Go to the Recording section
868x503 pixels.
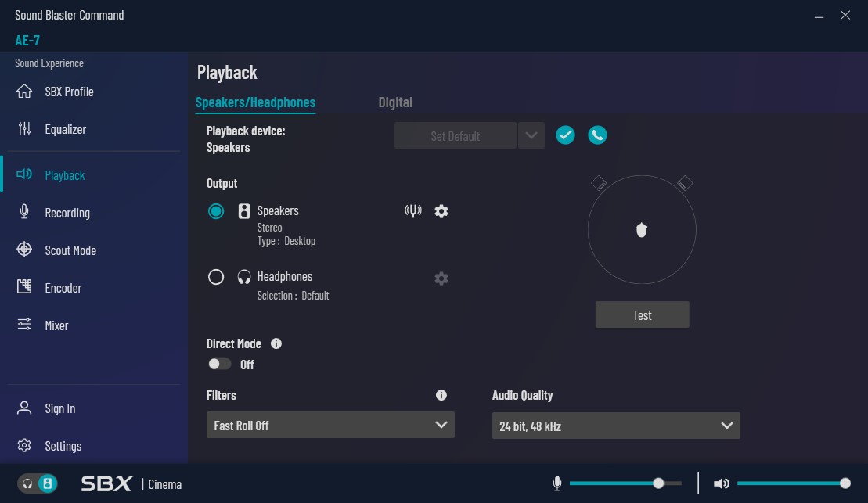pyautogui.click(x=67, y=213)
